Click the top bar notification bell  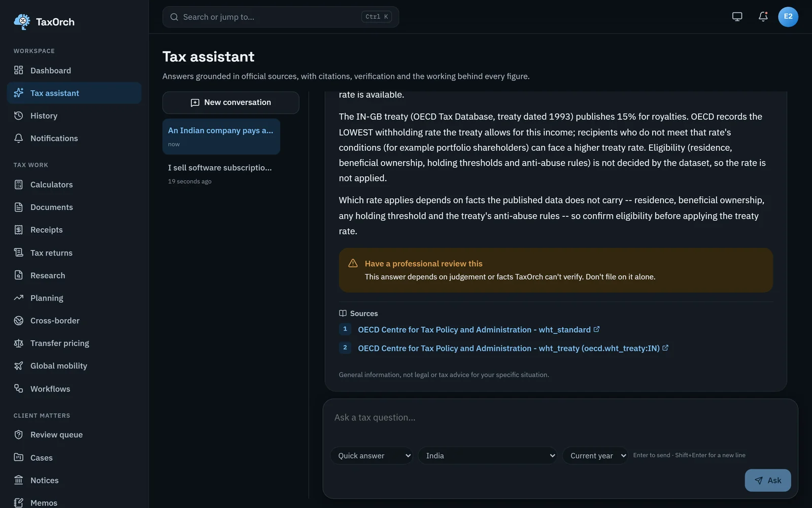(763, 17)
